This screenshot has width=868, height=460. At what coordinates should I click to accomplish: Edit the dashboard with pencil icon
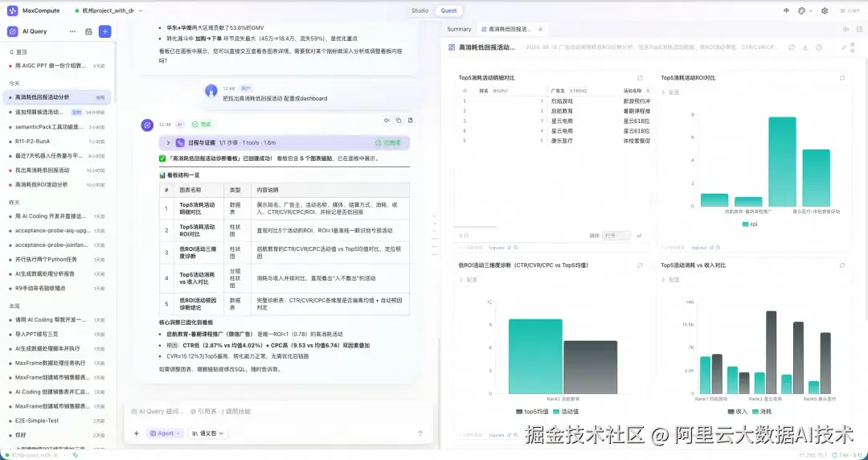point(844,47)
